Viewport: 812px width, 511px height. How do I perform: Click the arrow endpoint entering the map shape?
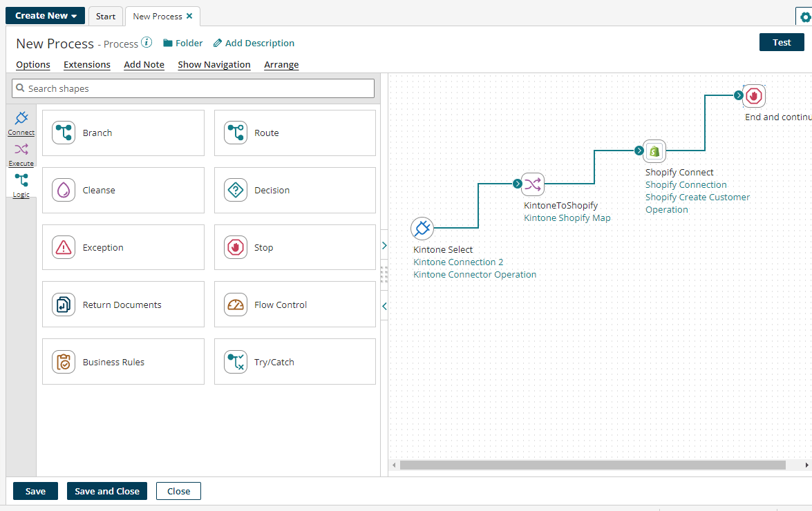pyautogui.click(x=518, y=184)
